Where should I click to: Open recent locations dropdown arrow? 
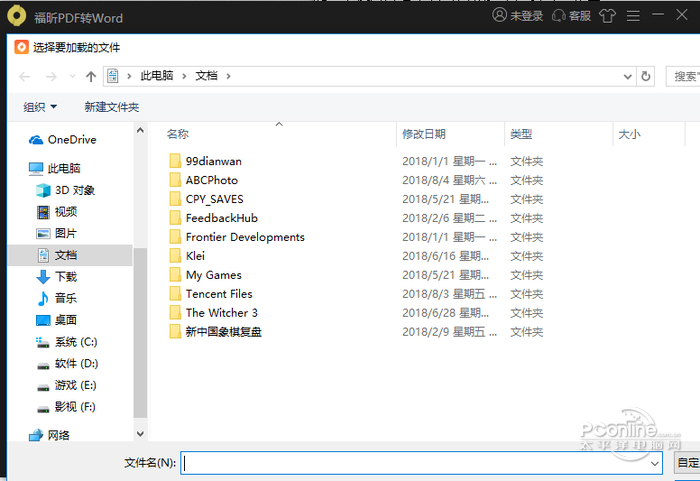coord(72,76)
